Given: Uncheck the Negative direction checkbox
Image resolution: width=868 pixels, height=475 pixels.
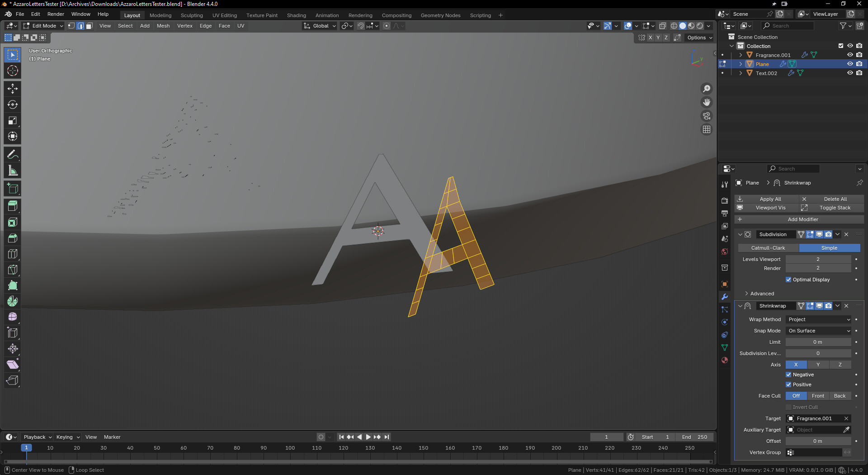Looking at the screenshot, I should (x=788, y=375).
